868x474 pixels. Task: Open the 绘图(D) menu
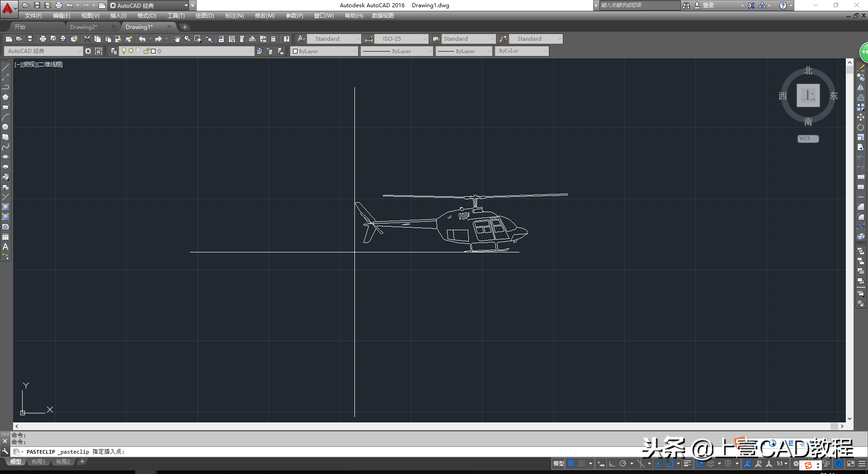pyautogui.click(x=205, y=16)
